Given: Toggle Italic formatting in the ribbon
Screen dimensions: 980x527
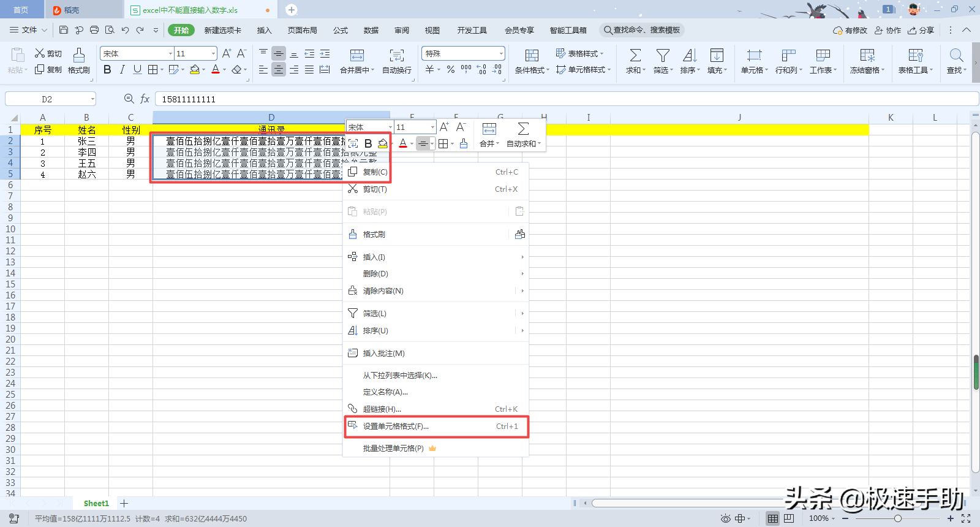Looking at the screenshot, I should click(x=122, y=70).
